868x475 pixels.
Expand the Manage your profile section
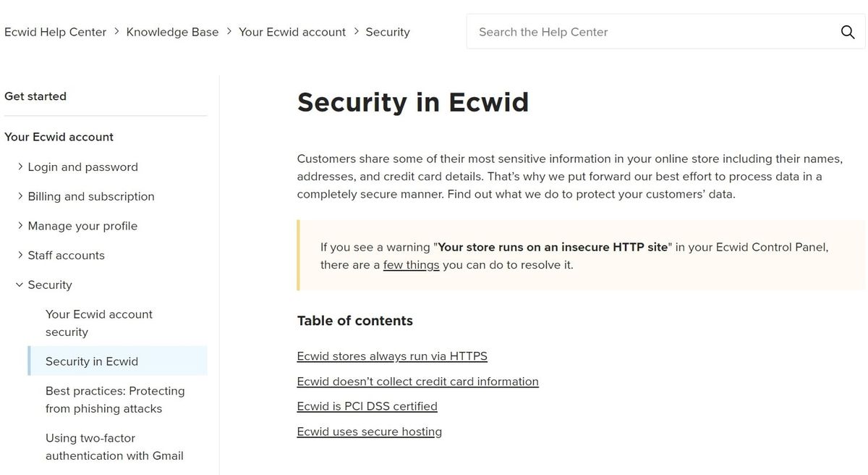(x=82, y=226)
